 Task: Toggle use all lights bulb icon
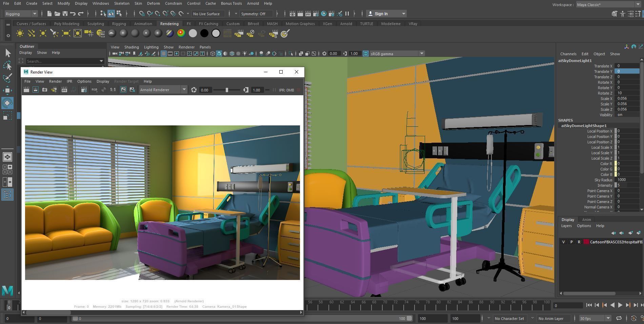[245, 54]
